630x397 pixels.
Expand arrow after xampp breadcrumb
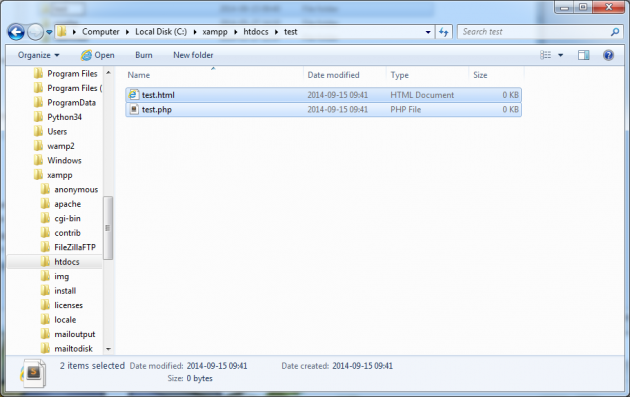(235, 32)
